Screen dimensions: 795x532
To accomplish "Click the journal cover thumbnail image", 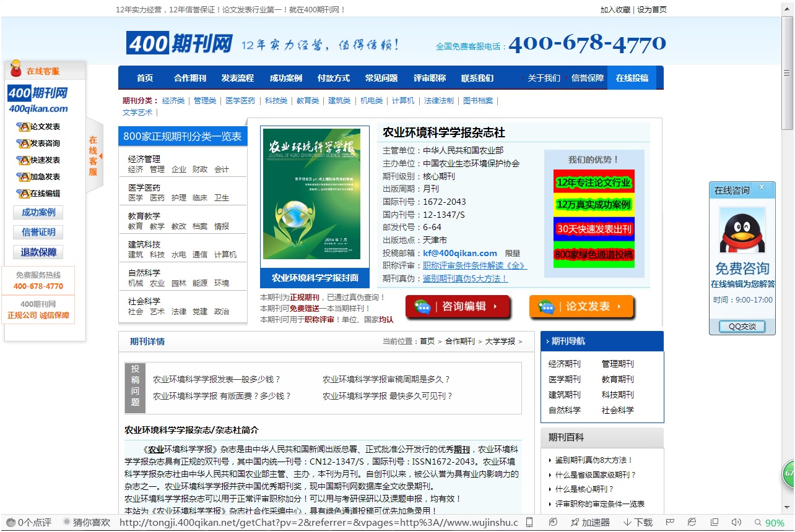I will click(311, 194).
